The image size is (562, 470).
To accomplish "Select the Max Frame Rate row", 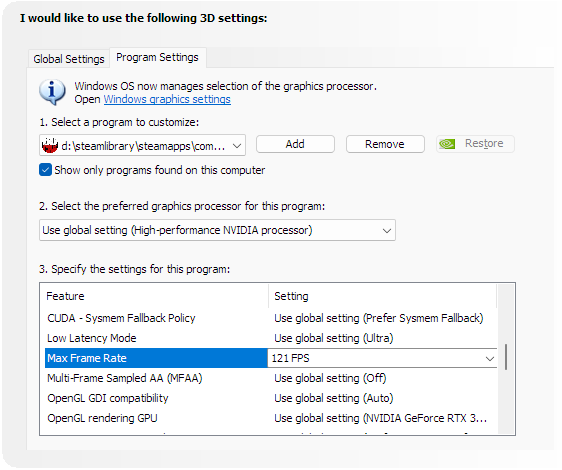I will pos(271,358).
